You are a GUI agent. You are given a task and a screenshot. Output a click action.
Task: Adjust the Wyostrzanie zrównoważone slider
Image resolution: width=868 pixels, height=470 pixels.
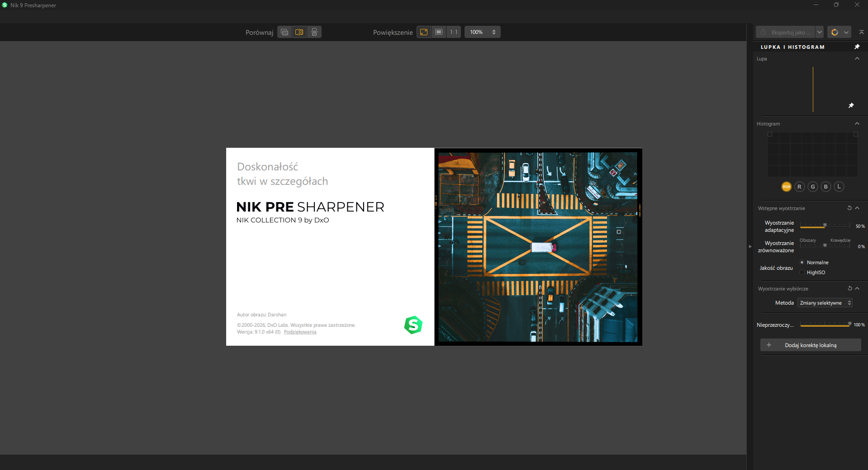[x=825, y=245]
